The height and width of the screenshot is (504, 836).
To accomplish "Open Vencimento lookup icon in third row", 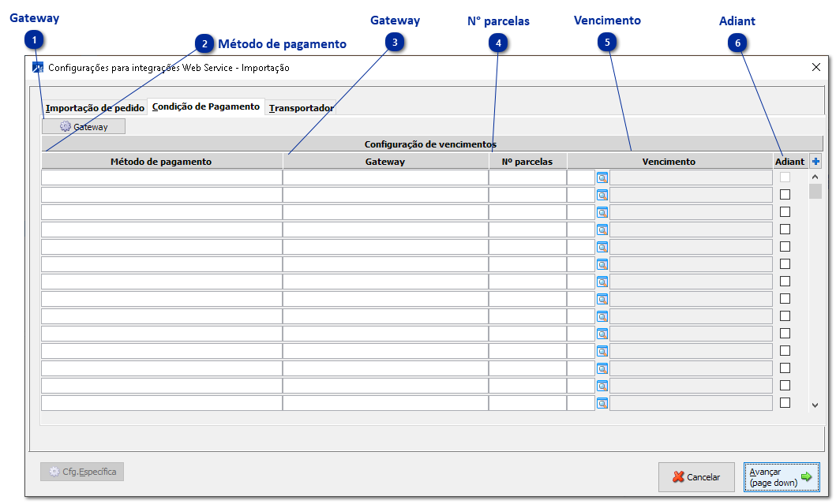I will click(x=602, y=213).
